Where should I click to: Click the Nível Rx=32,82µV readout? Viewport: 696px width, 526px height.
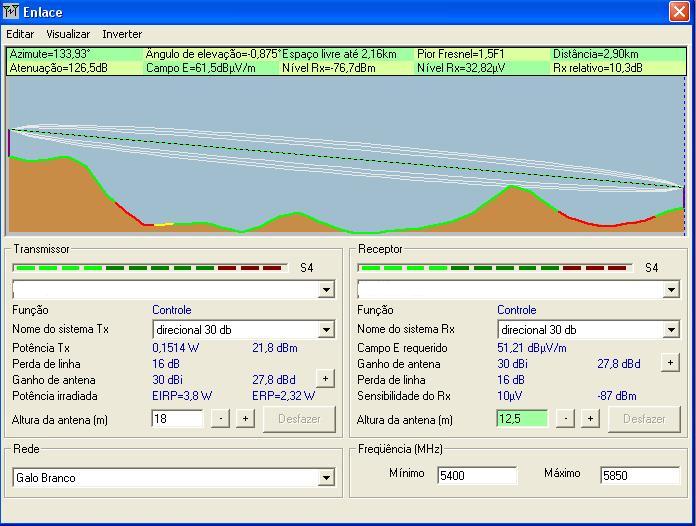(461, 68)
